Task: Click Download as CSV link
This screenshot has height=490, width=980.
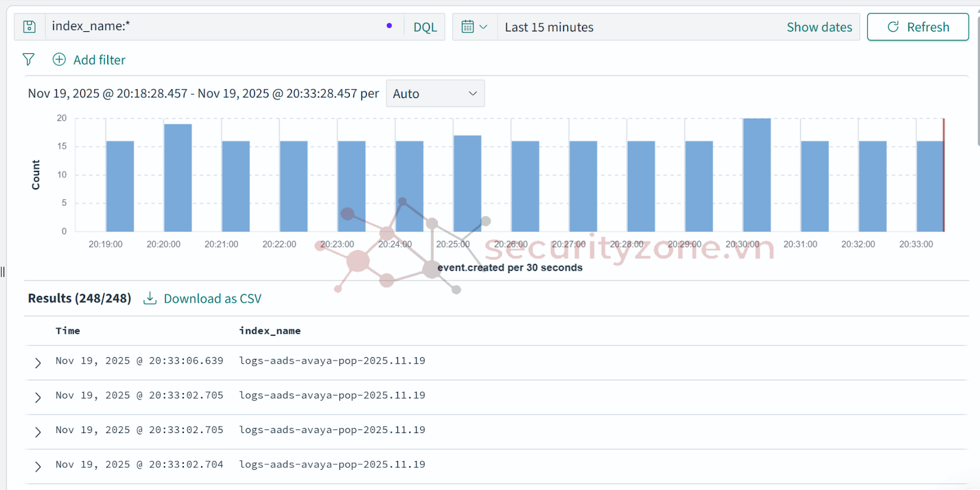Action: 212,299
